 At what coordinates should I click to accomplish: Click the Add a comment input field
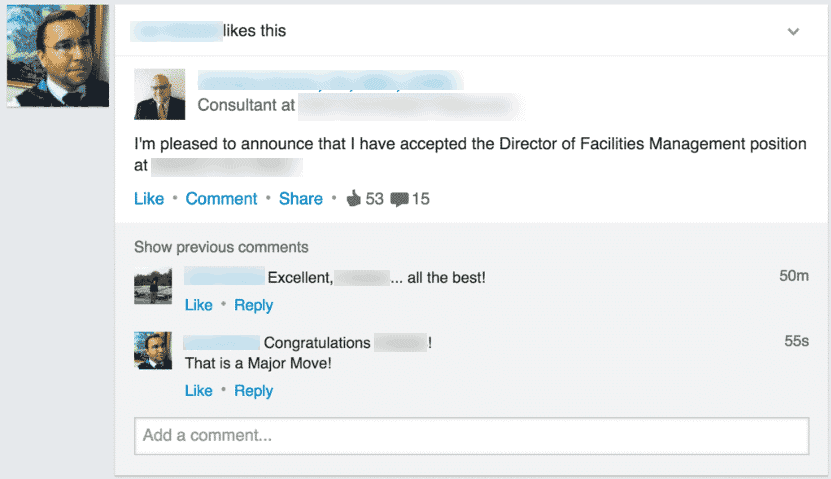[x=472, y=436]
